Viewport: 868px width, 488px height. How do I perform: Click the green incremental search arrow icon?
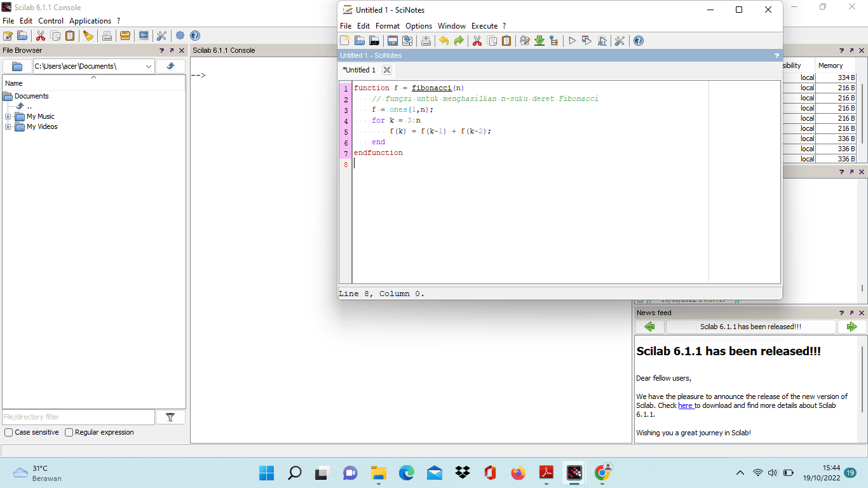[539, 41]
